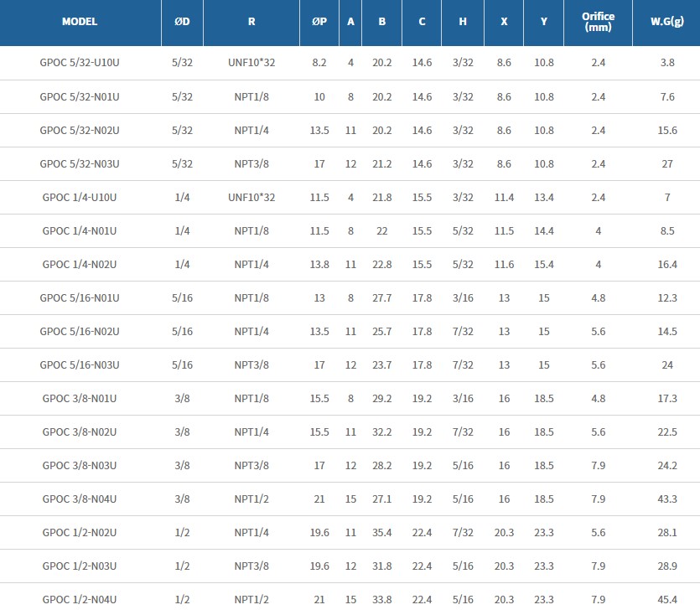
Task: Click the ØP column header
Action: [x=319, y=22]
